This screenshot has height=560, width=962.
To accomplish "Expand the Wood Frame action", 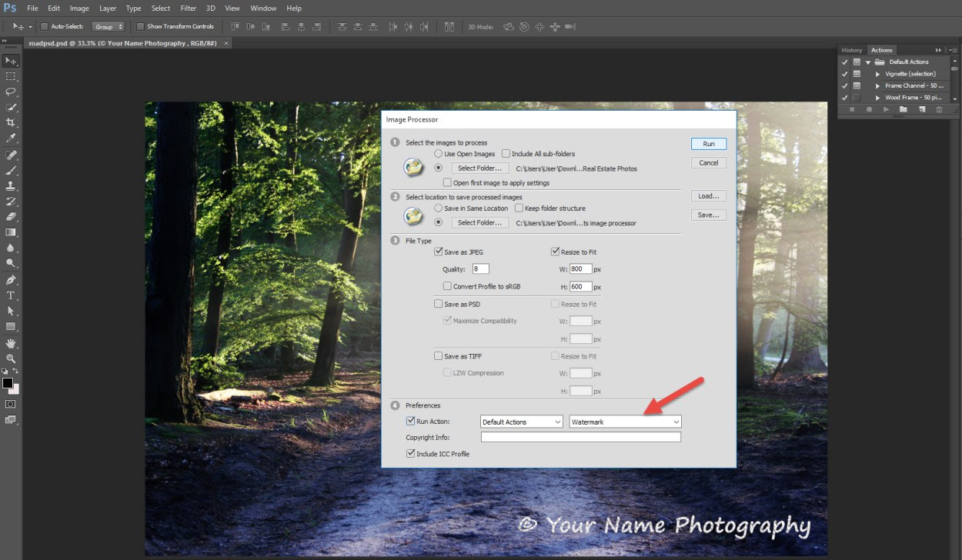I will click(x=878, y=98).
